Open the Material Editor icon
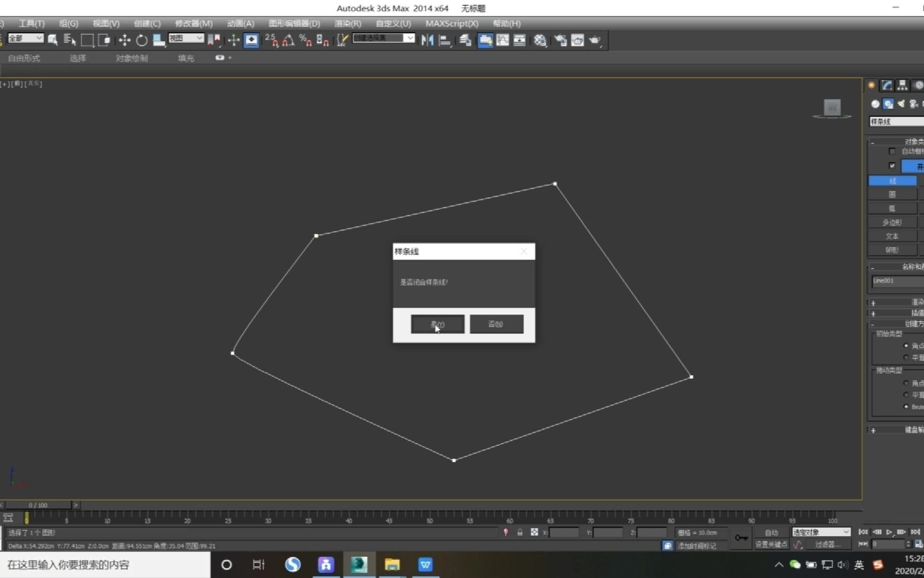The width and height of the screenshot is (924, 578). (540, 40)
